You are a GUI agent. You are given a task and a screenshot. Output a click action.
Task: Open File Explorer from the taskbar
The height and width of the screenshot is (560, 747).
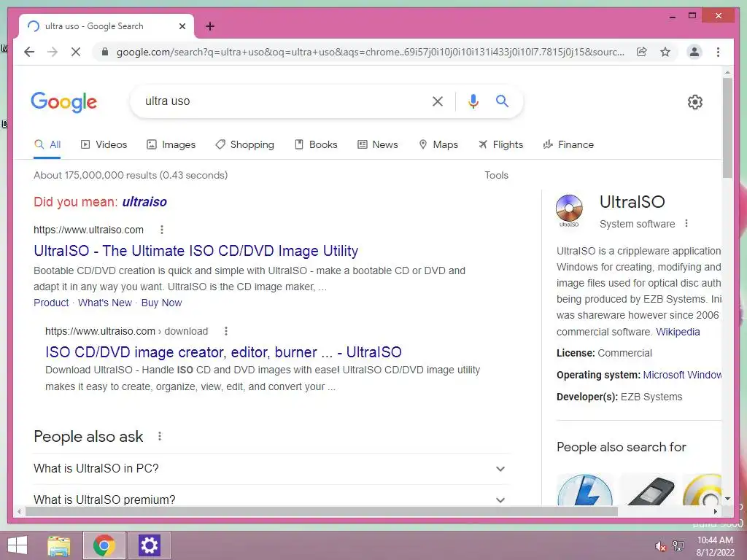(x=58, y=545)
